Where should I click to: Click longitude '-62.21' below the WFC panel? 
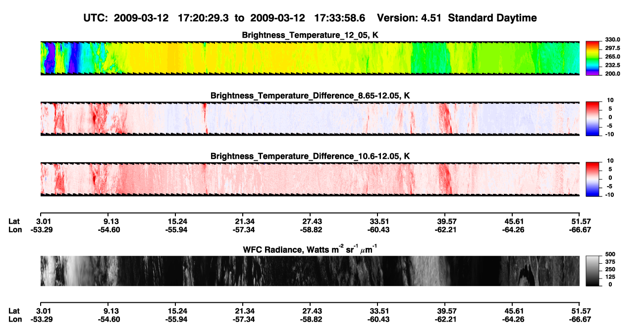[x=445, y=319]
